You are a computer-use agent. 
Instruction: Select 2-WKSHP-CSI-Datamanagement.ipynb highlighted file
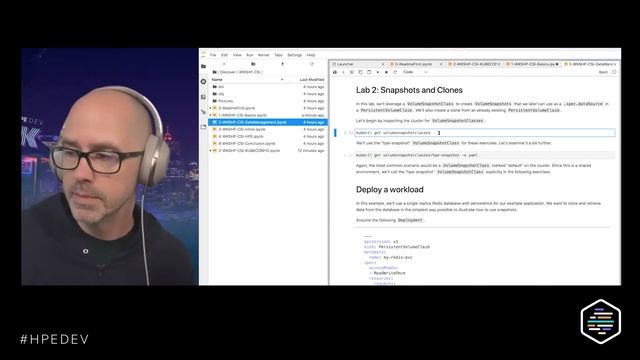click(x=268, y=122)
